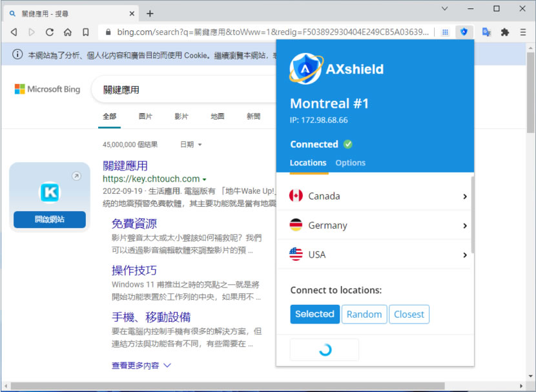This screenshot has width=536, height=392.
Task: Choose Random connection mode
Action: tap(364, 314)
